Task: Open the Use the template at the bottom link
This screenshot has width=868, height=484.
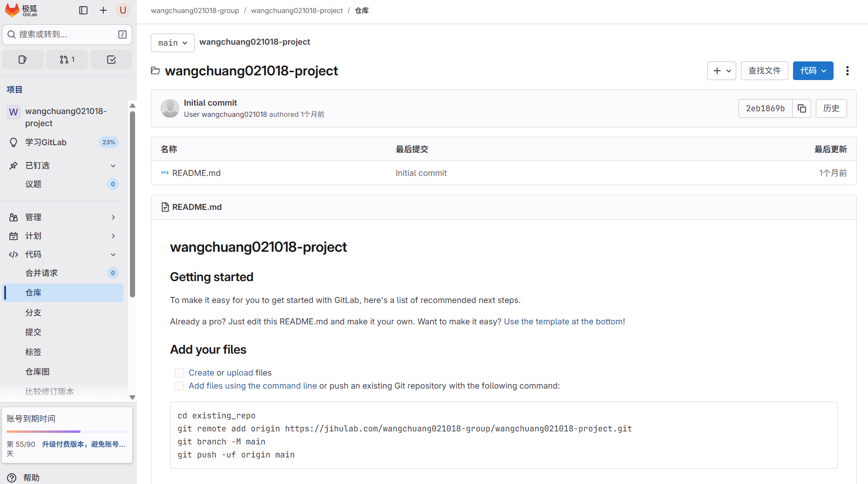Action: pos(563,321)
